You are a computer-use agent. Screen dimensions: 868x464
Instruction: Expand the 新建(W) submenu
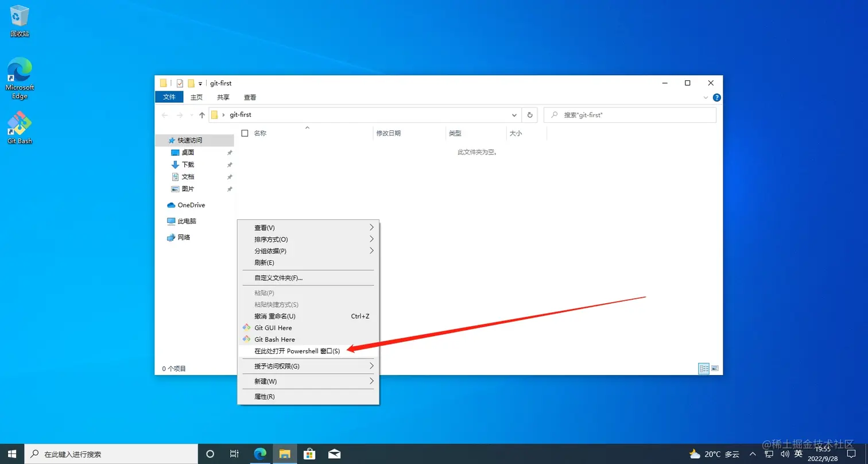(308, 381)
